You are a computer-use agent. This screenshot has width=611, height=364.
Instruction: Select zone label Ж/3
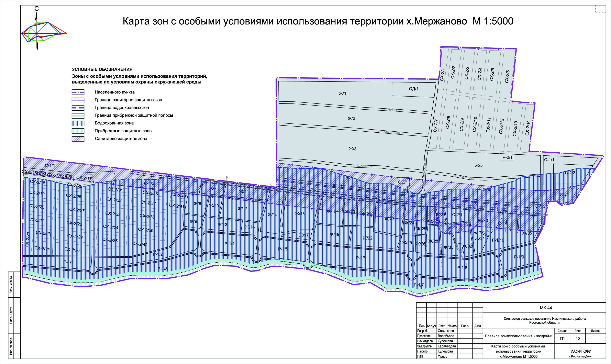click(x=353, y=149)
